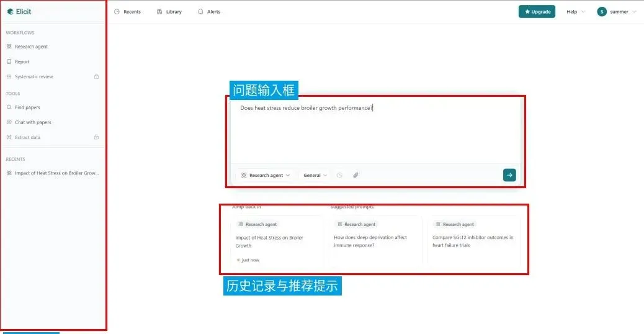The image size is (644, 334).
Task: Click the user avatar S icon
Action: 602,12
